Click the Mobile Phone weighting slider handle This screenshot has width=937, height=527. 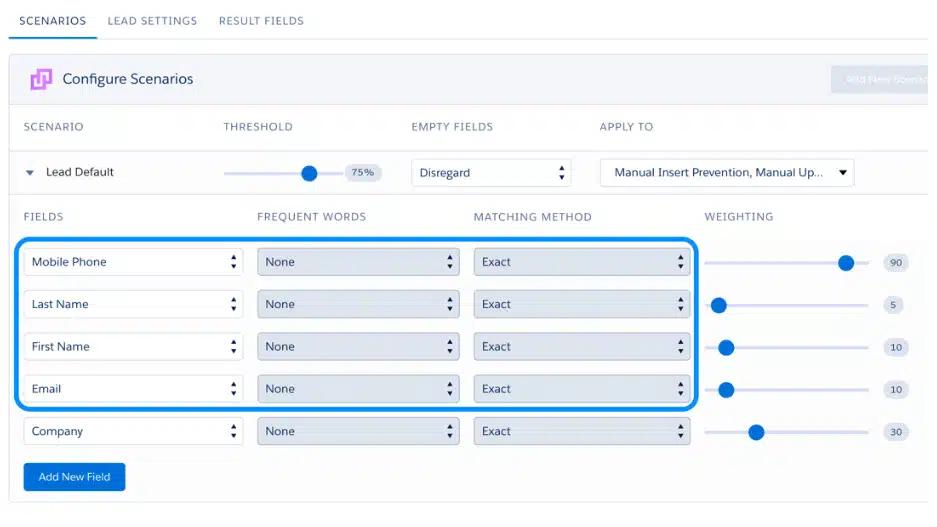pos(846,262)
